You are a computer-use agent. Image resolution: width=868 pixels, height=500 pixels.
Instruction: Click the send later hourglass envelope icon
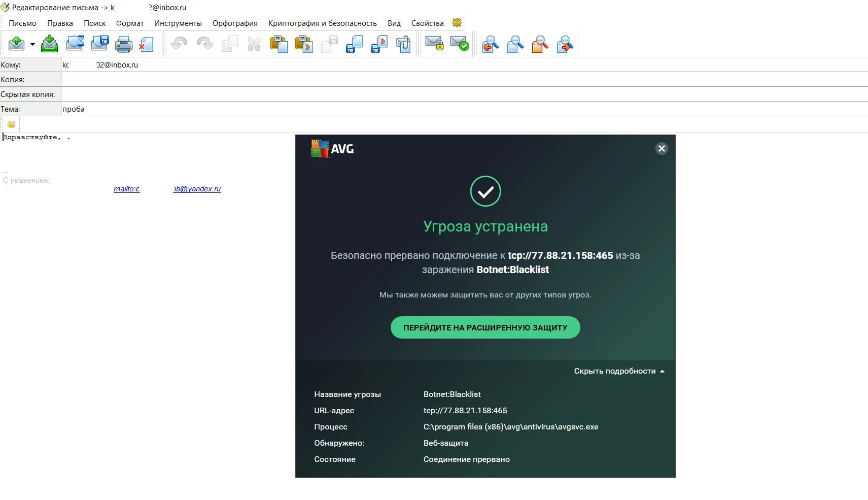pyautogui.click(x=75, y=44)
